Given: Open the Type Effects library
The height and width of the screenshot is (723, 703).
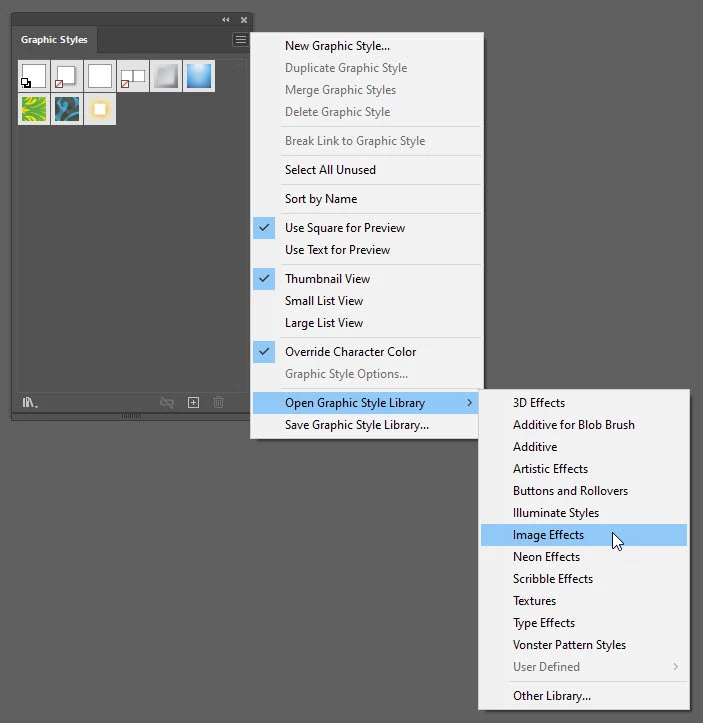Looking at the screenshot, I should point(584,623).
